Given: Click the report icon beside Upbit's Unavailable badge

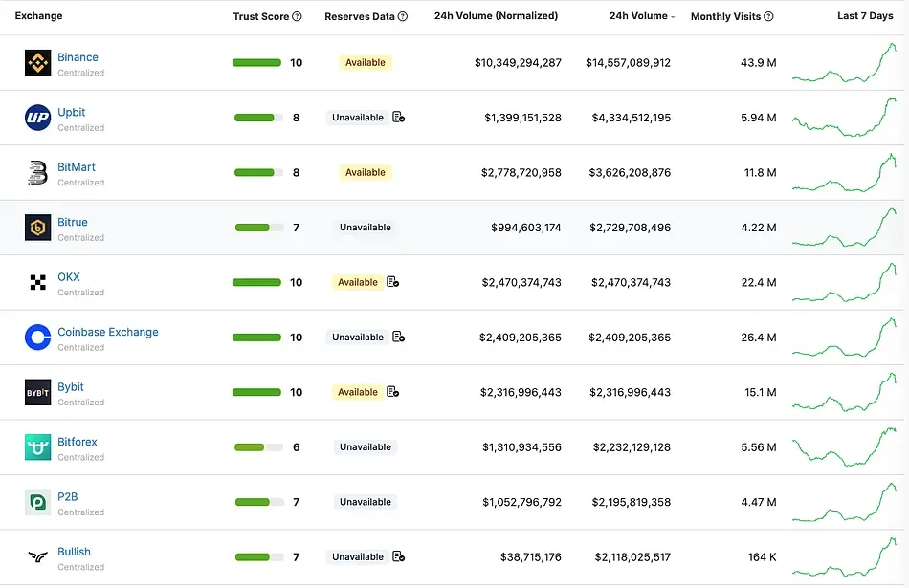Looking at the screenshot, I should click(398, 118).
